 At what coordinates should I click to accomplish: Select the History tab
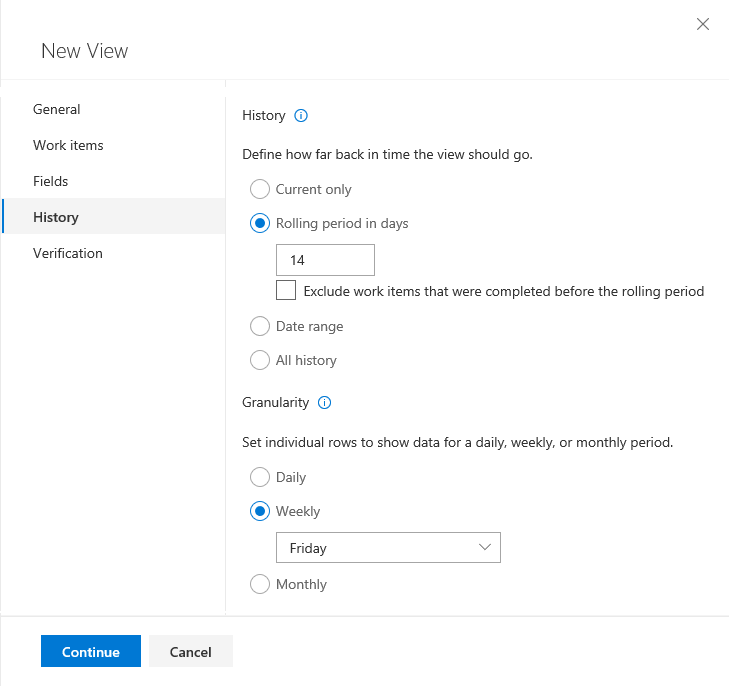pos(113,217)
